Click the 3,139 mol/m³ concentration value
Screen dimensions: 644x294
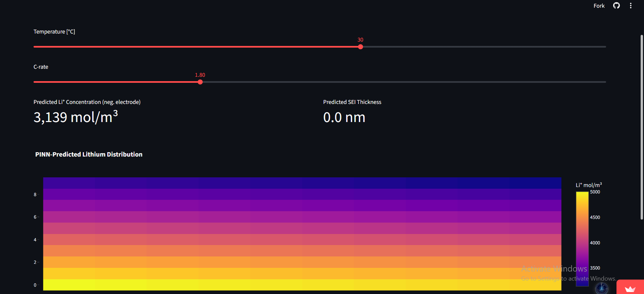point(75,117)
